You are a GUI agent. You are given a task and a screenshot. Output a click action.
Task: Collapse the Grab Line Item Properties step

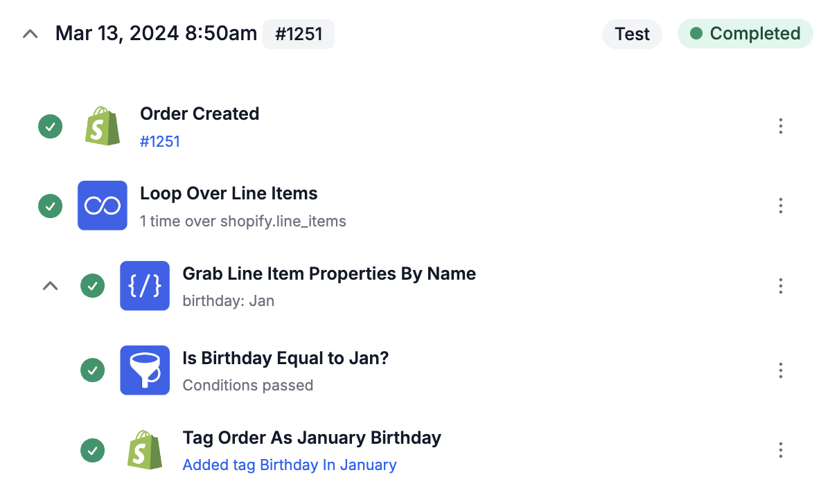51,286
